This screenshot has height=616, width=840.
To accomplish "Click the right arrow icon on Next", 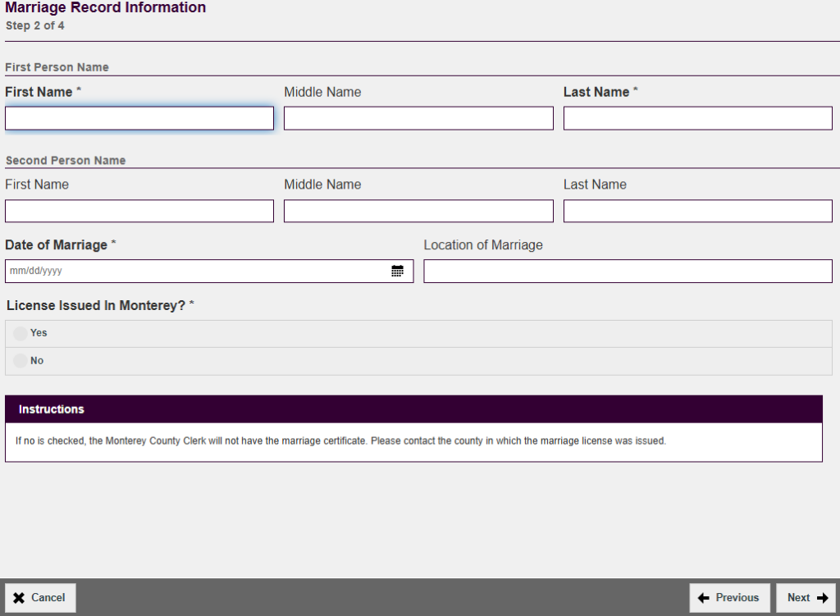I will (822, 598).
